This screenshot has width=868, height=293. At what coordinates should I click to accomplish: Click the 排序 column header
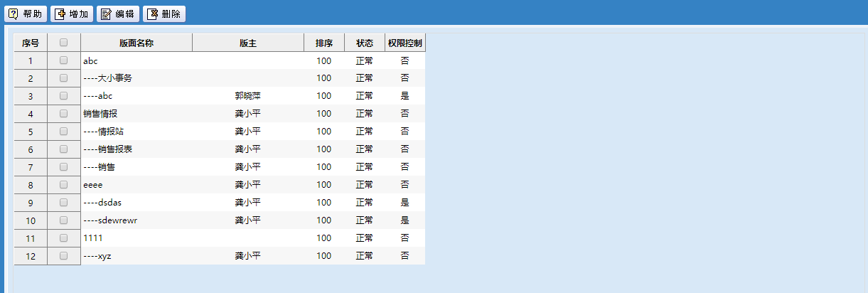click(324, 43)
